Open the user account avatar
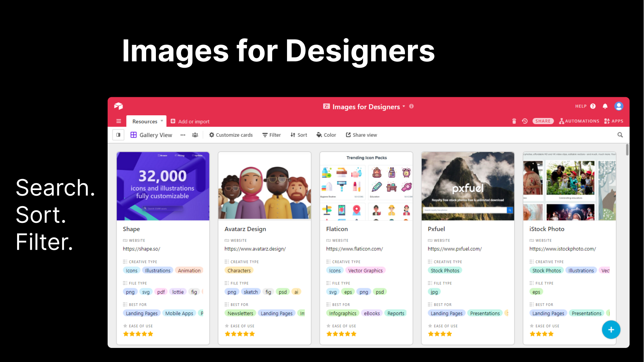This screenshot has width=644, height=362. [x=619, y=106]
